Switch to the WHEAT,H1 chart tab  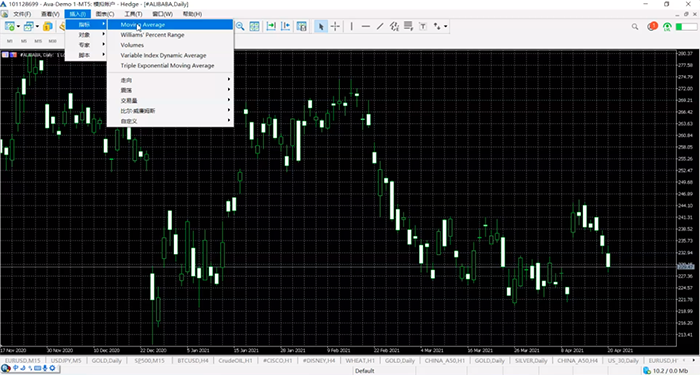(360, 360)
